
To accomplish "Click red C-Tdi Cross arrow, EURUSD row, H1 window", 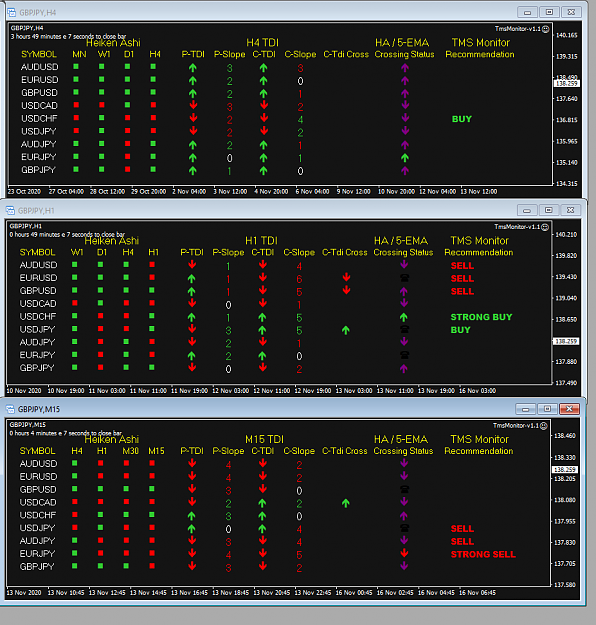I will coord(346,277).
